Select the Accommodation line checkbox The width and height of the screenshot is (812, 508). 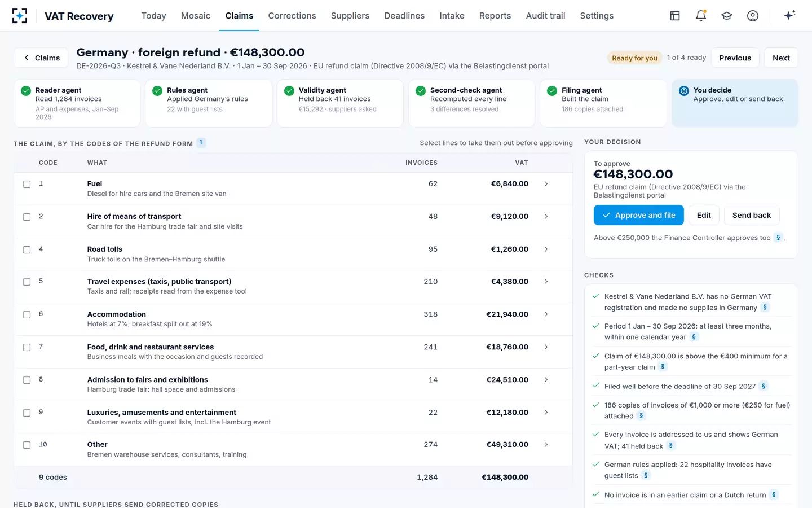(x=27, y=315)
